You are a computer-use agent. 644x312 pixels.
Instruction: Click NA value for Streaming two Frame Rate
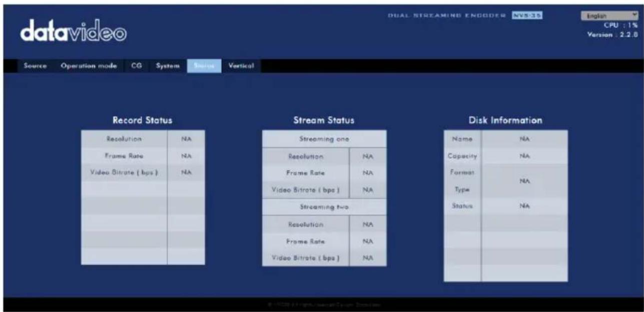[x=368, y=241]
